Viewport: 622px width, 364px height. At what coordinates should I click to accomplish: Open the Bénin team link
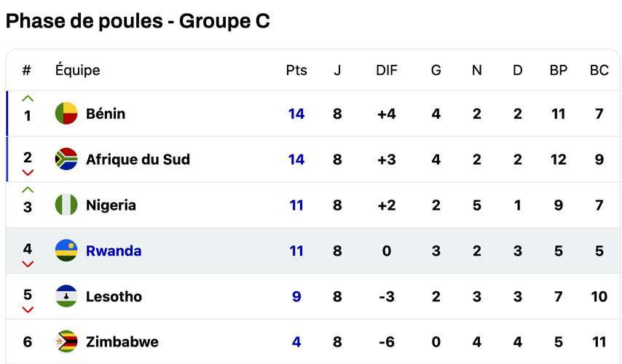[106, 114]
